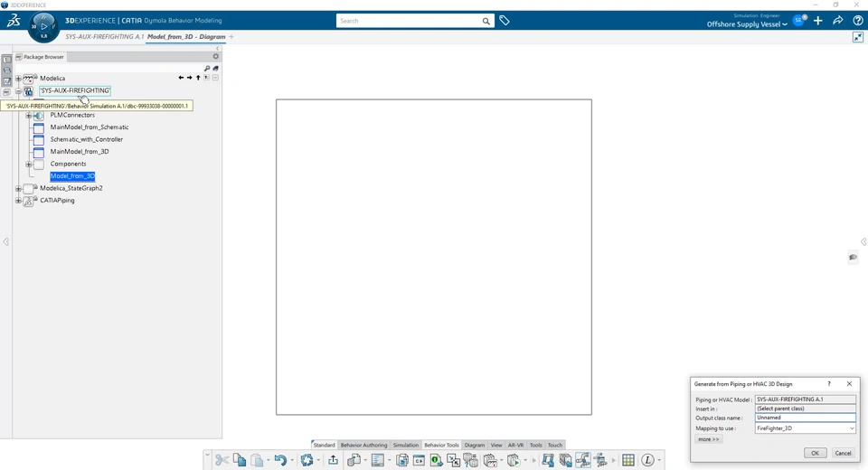Screen dimensions: 868x470
Task: Click the Cut scissors icon in toolbar
Action: pos(222,460)
